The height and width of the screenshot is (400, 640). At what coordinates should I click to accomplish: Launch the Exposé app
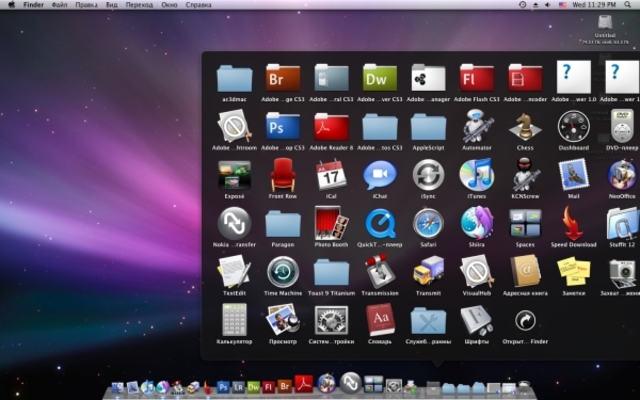234,175
